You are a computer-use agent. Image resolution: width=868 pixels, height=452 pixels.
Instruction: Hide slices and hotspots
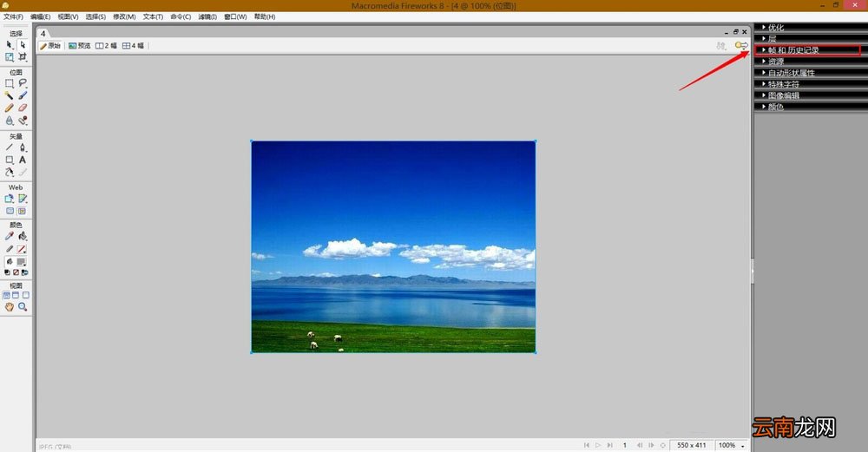pos(10,211)
